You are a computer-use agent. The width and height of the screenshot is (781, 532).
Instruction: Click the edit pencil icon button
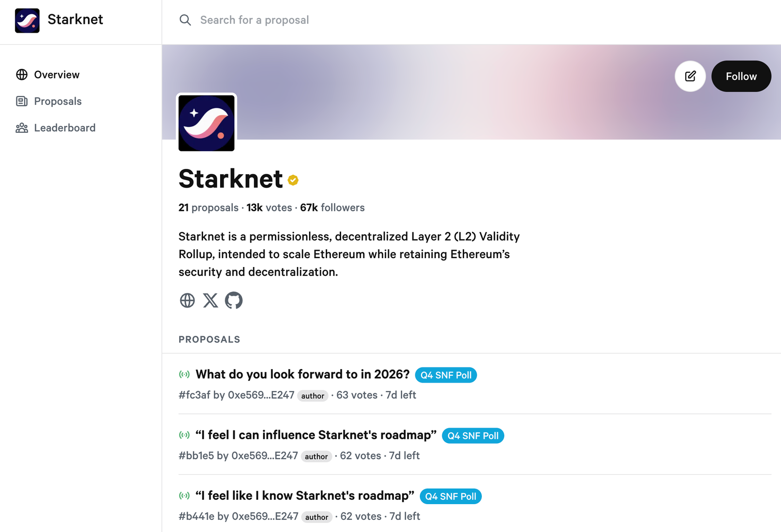(690, 76)
